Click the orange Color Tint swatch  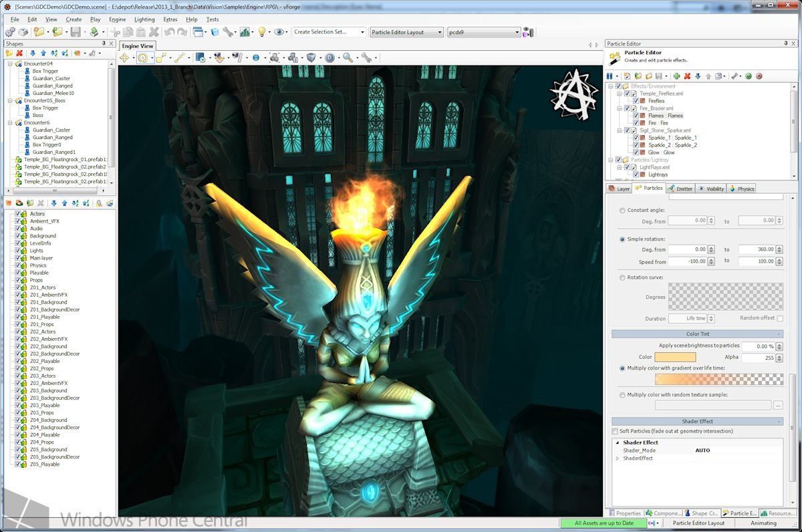(x=676, y=357)
